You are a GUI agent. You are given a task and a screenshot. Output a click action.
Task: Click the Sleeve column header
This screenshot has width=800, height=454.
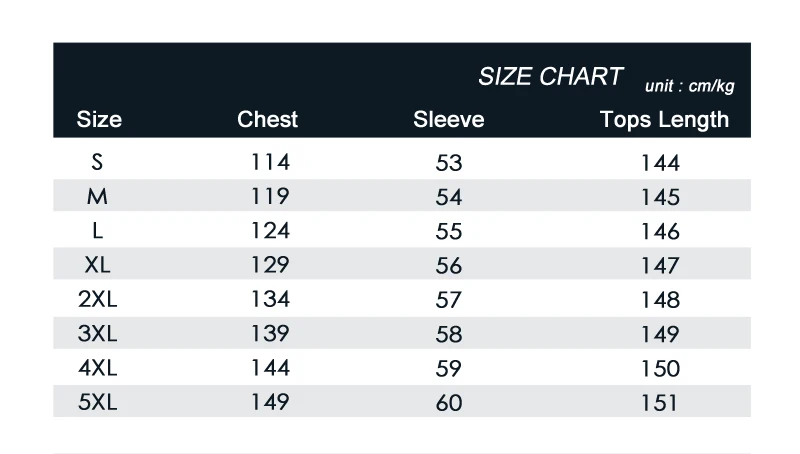click(448, 120)
